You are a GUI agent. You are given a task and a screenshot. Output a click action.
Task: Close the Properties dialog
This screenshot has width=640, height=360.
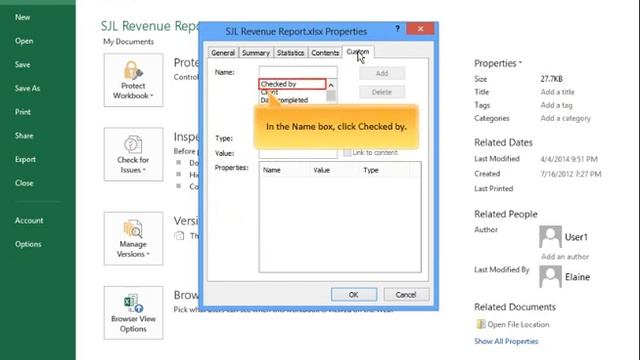pos(420,29)
